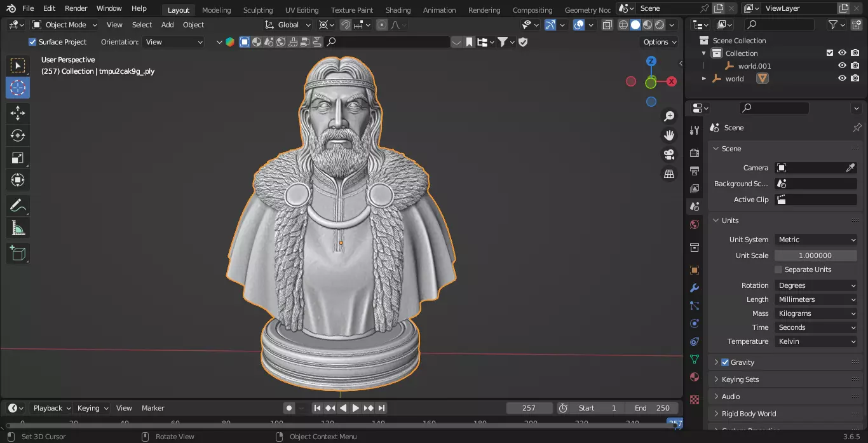Switch perspective/orthographic with grid icon
868x443 pixels.
(669, 174)
